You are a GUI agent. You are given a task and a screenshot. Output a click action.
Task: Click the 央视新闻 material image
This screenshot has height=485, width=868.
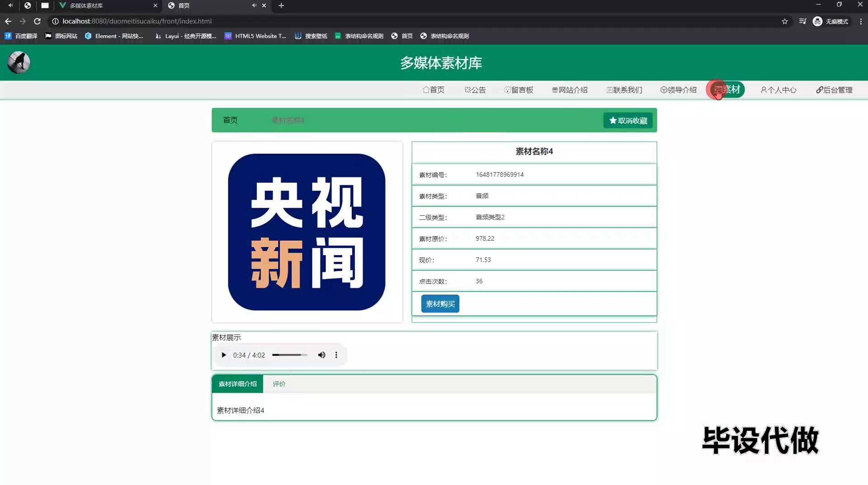click(307, 232)
